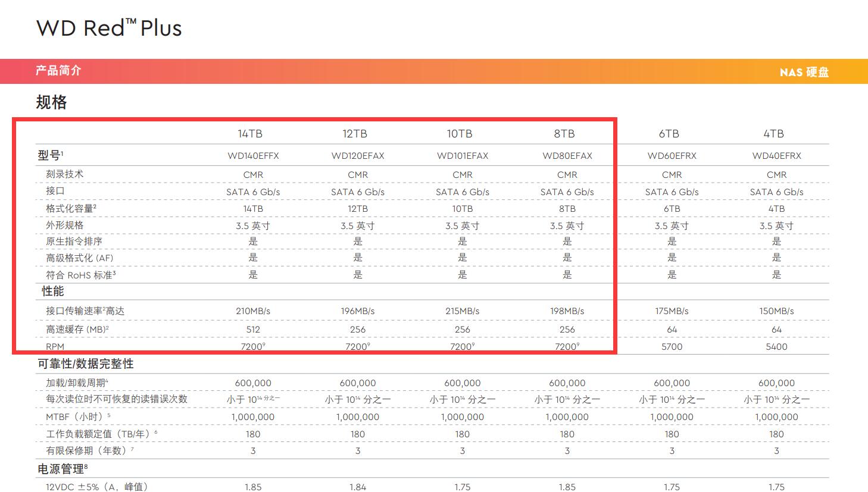Viewport: 868px width, 492px height.
Task: Click the 规格 heading
Action: pos(51,102)
